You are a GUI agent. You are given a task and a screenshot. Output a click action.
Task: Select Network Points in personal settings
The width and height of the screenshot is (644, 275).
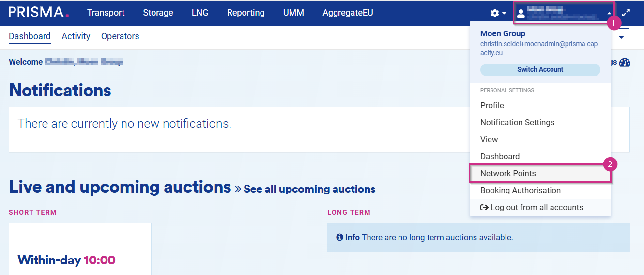click(508, 173)
